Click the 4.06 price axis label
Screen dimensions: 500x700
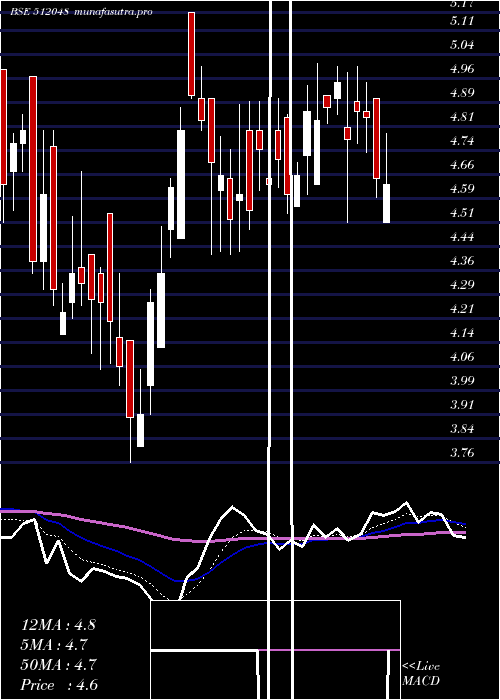pos(462,357)
